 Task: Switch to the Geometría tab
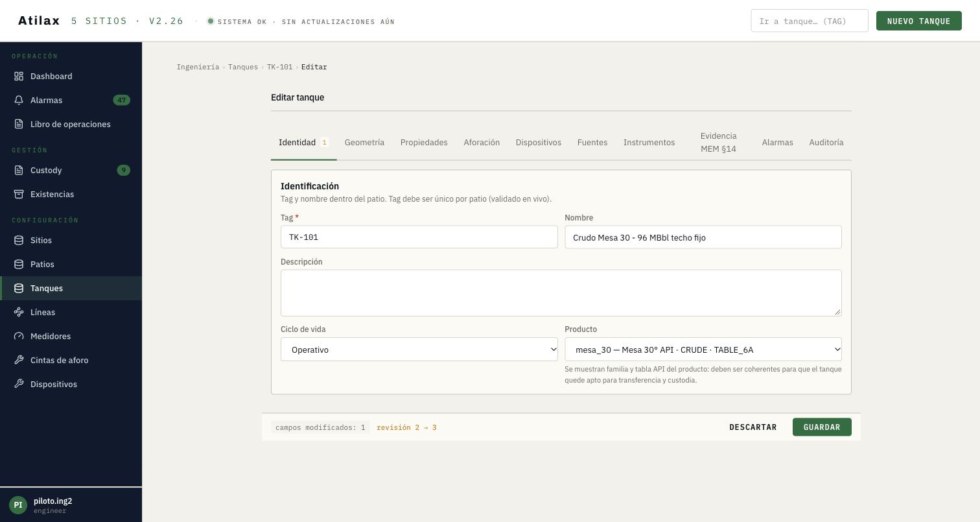pyautogui.click(x=364, y=143)
